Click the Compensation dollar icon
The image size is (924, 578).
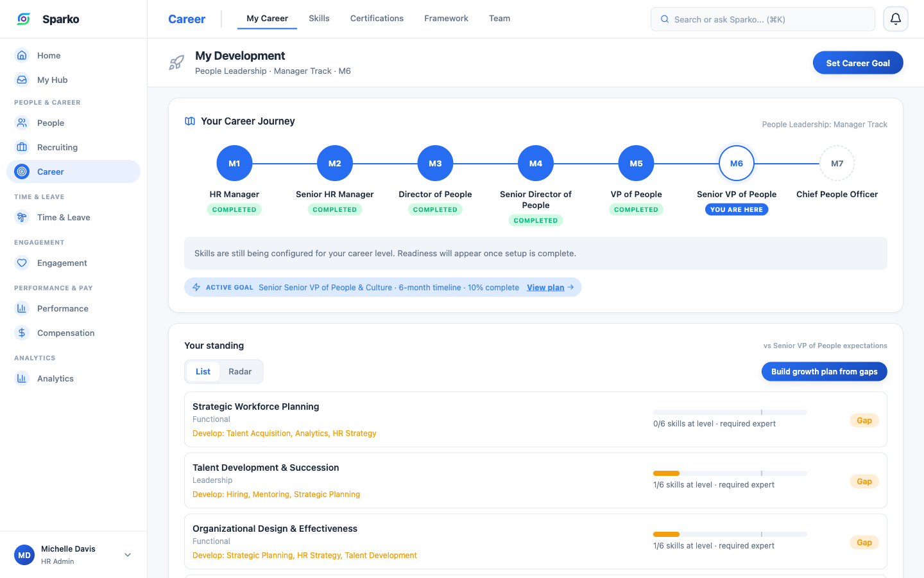pos(22,333)
